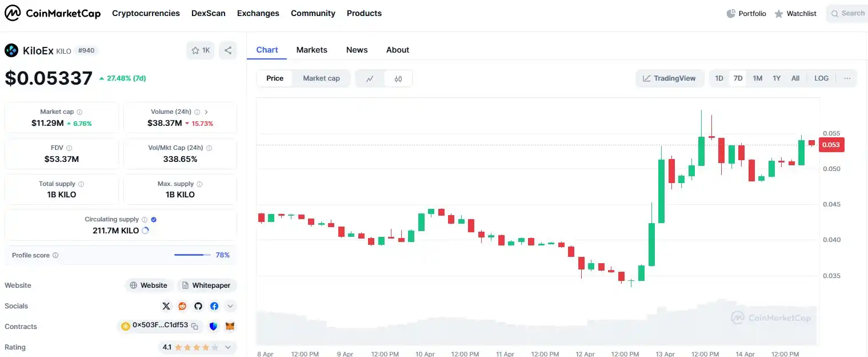This screenshot has width=868, height=357.
Task: Switch chart to line view
Action: click(370, 78)
